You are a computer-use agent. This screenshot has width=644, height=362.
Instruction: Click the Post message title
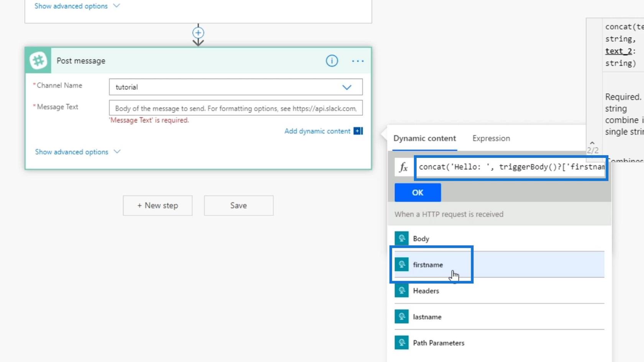pyautogui.click(x=81, y=61)
